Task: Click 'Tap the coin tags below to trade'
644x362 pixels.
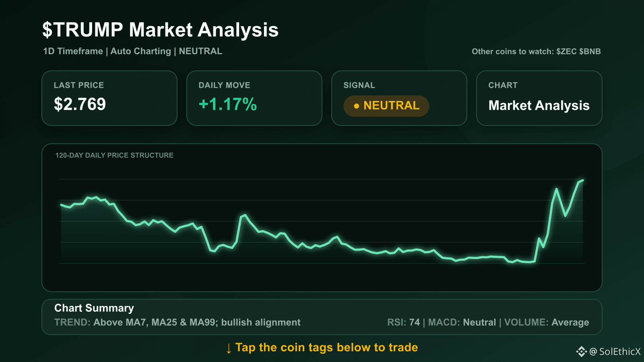Action: (326, 348)
